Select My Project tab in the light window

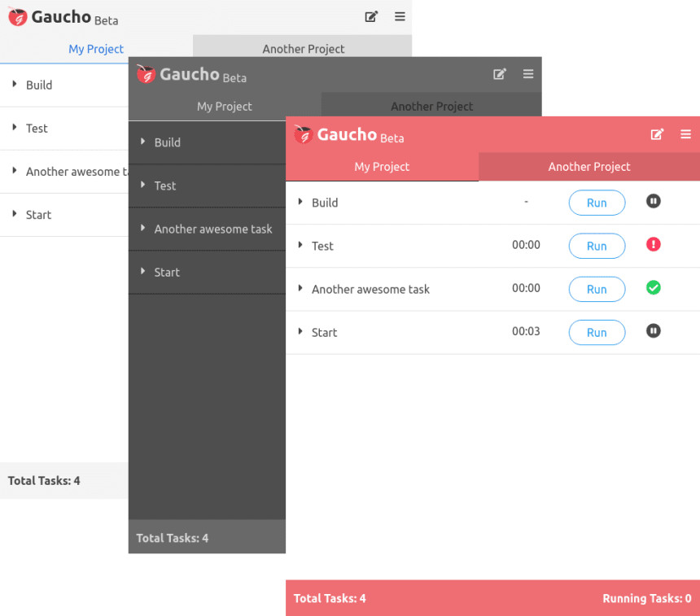point(96,49)
